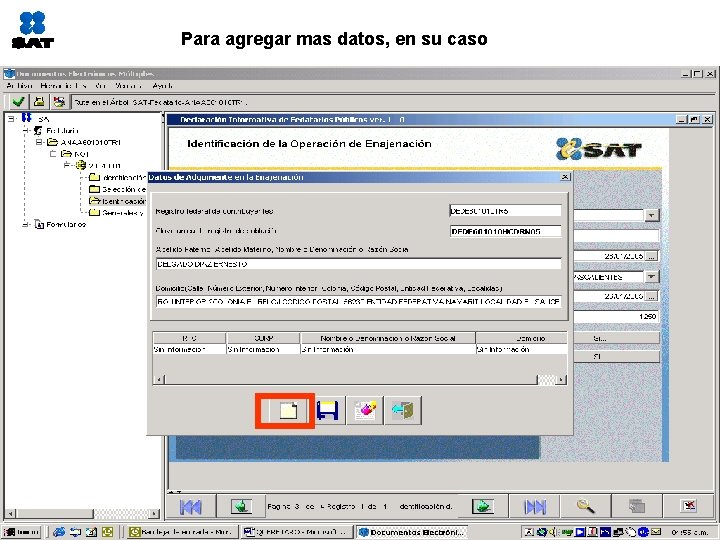720x540 pixels.
Task: Click Nombre o Denominación column header
Action: (388, 338)
